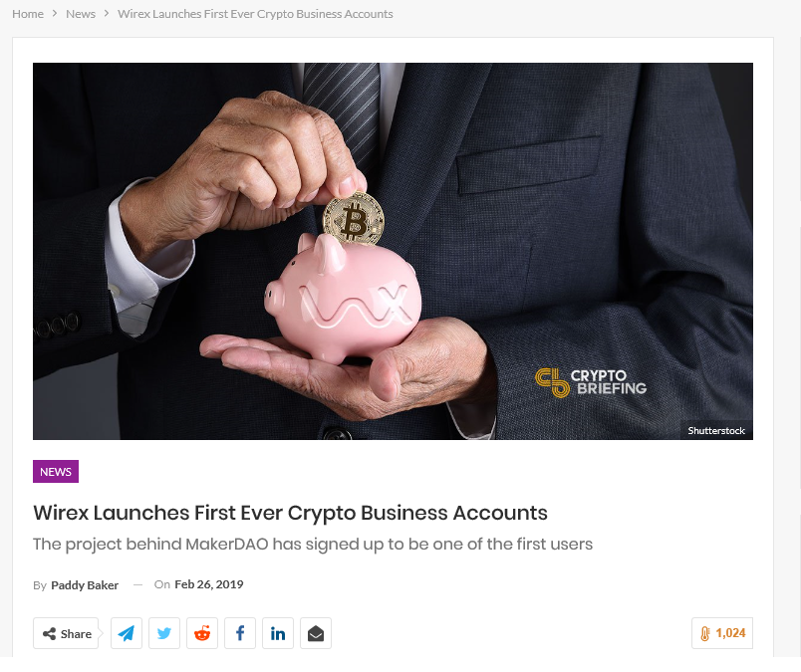This screenshot has height=672, width=801.
Task: Share article on Twitter
Action: pyautogui.click(x=164, y=633)
